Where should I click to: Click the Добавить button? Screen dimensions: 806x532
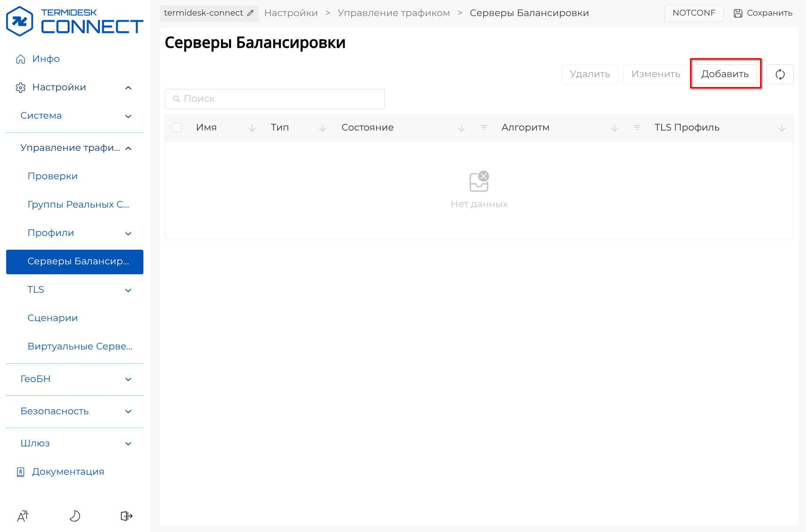click(x=725, y=74)
